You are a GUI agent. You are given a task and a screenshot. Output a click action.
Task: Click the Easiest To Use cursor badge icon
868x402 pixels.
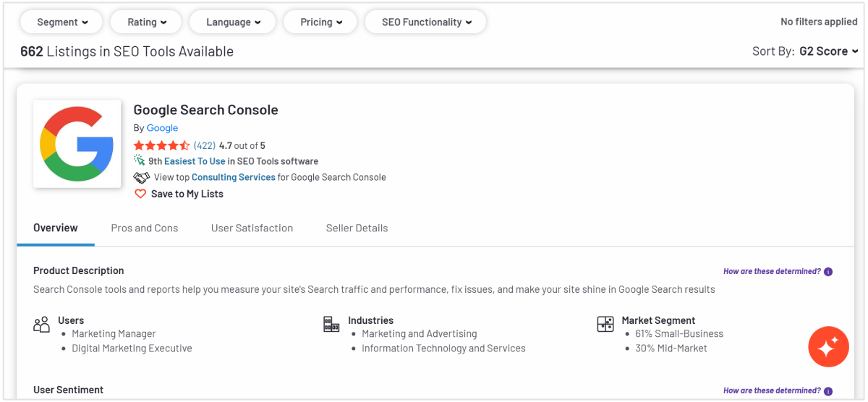140,161
